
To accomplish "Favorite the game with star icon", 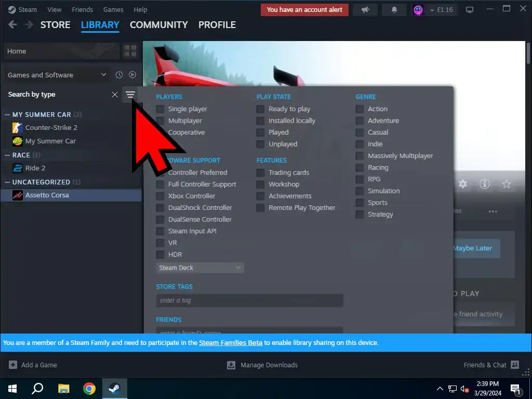I will click(506, 184).
